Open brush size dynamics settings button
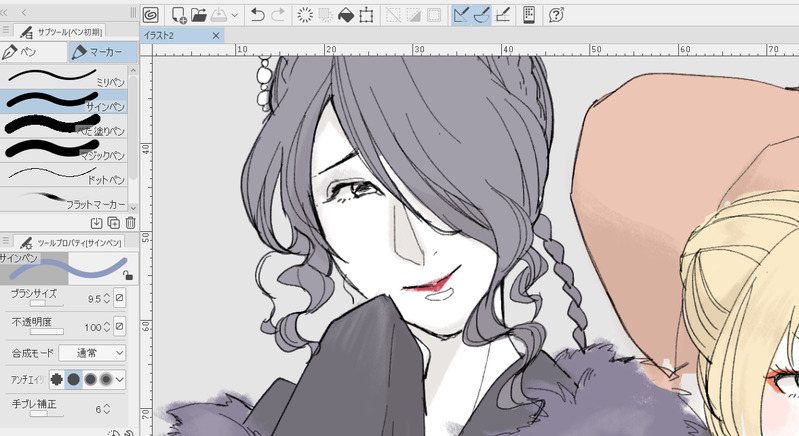Viewport: 799px width, 436px height. 119,298
